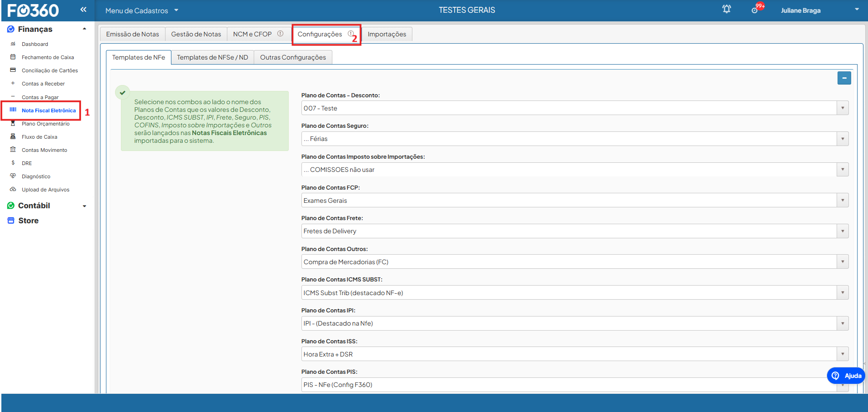The width and height of the screenshot is (868, 412).
Task: Go to Fechamento de Caixa
Action: (48, 57)
